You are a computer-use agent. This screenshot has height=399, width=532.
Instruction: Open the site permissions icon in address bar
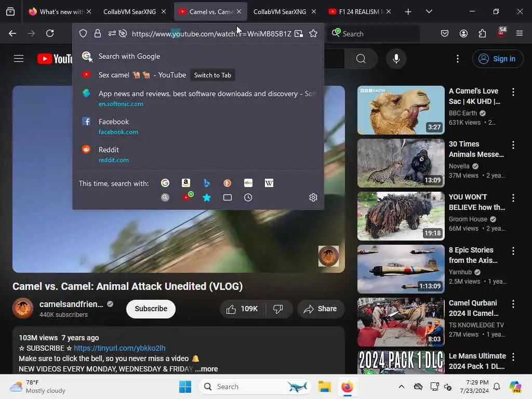point(112,33)
